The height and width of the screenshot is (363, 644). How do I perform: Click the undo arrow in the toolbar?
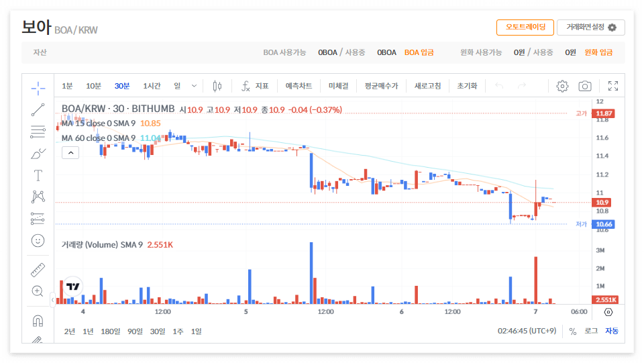pyautogui.click(x=499, y=86)
